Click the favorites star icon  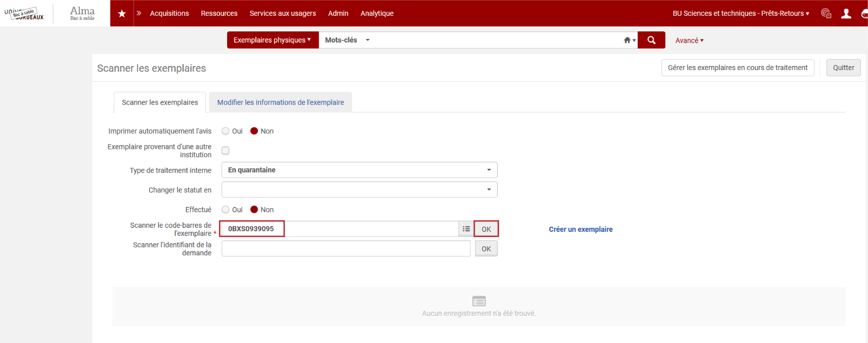[x=122, y=14]
